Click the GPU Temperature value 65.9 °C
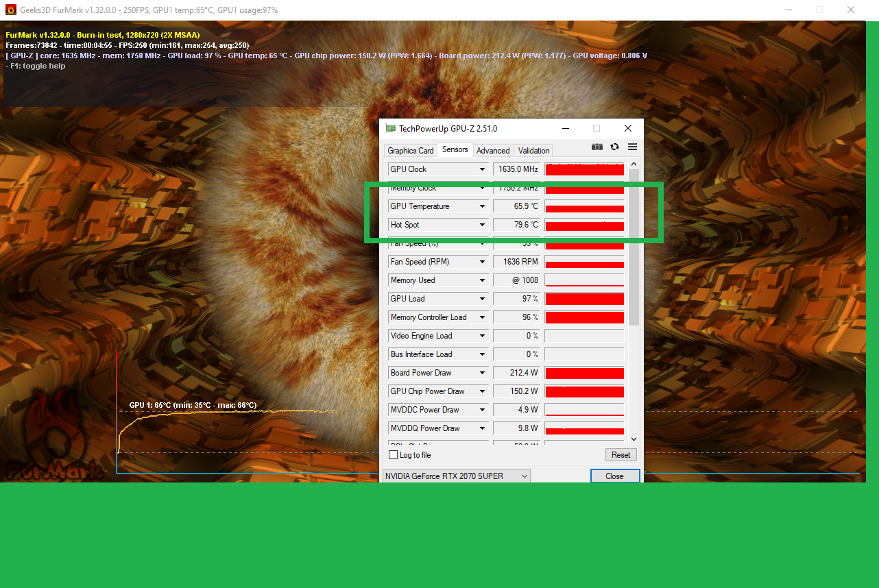The image size is (879, 588). tap(517, 206)
